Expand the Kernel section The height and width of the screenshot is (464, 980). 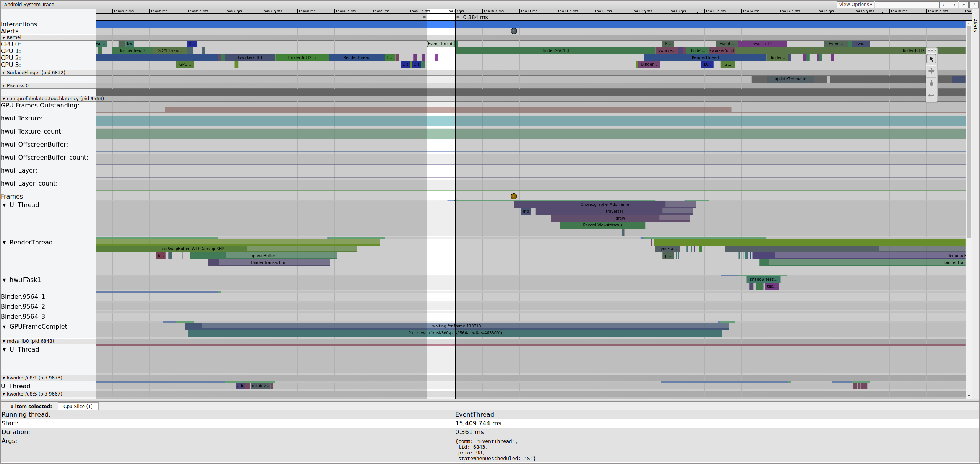pyautogui.click(x=4, y=37)
